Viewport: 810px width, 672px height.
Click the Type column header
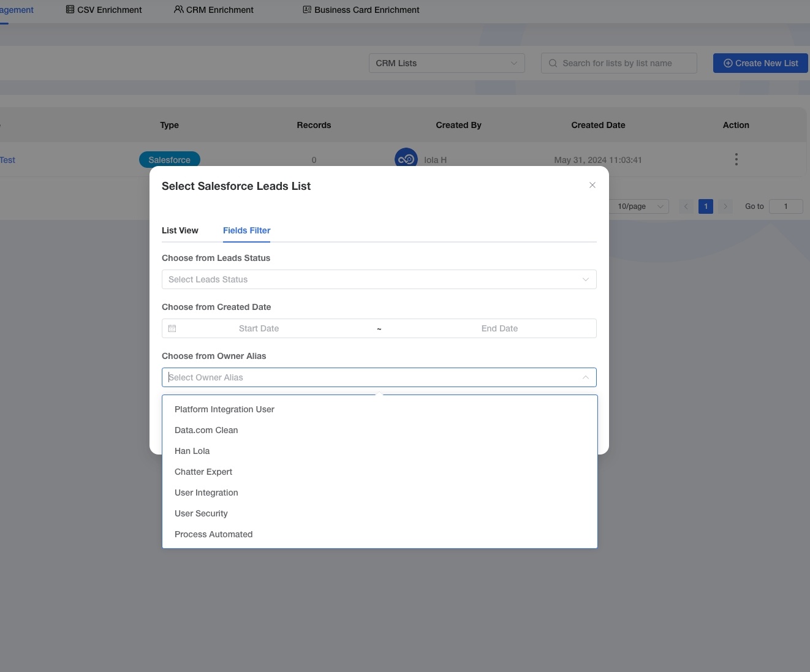169,125
